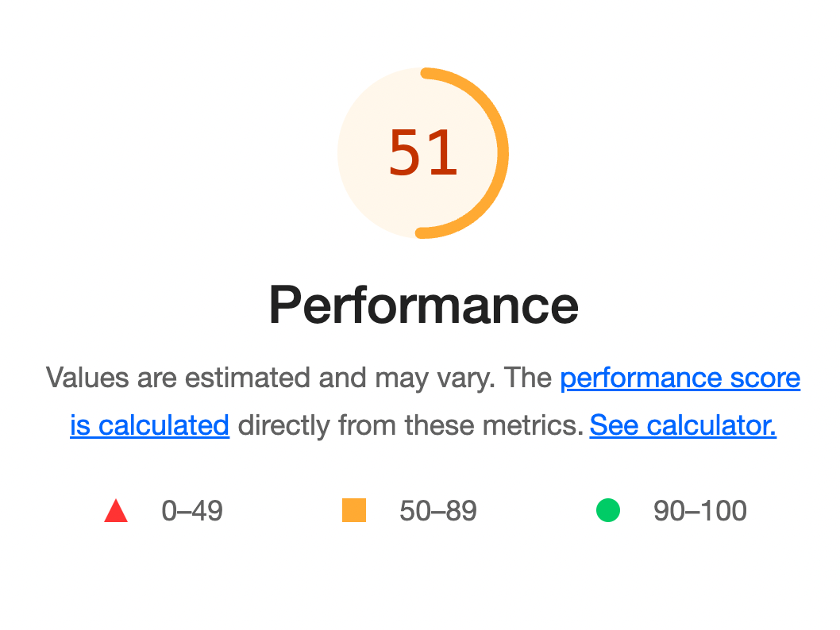Open the 'performance score' link
Viewport: 840px width, 630px height.
(680, 378)
